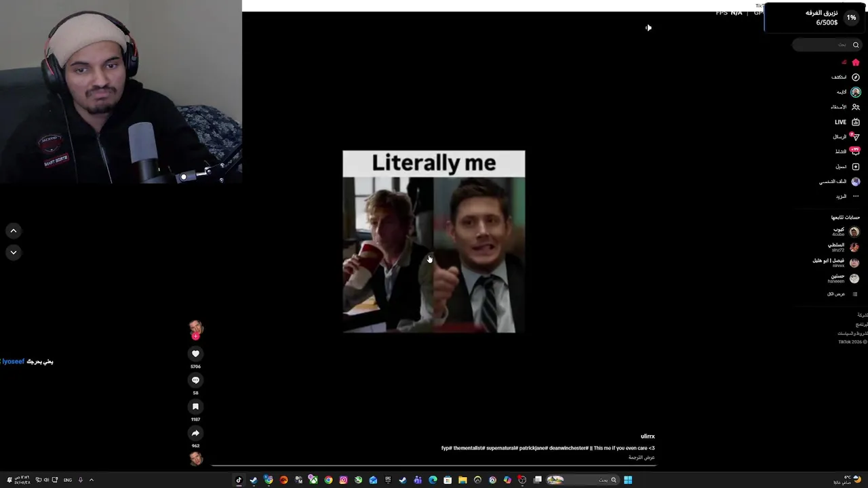
Task: Click chat username lyoseef
Action: click(13, 362)
